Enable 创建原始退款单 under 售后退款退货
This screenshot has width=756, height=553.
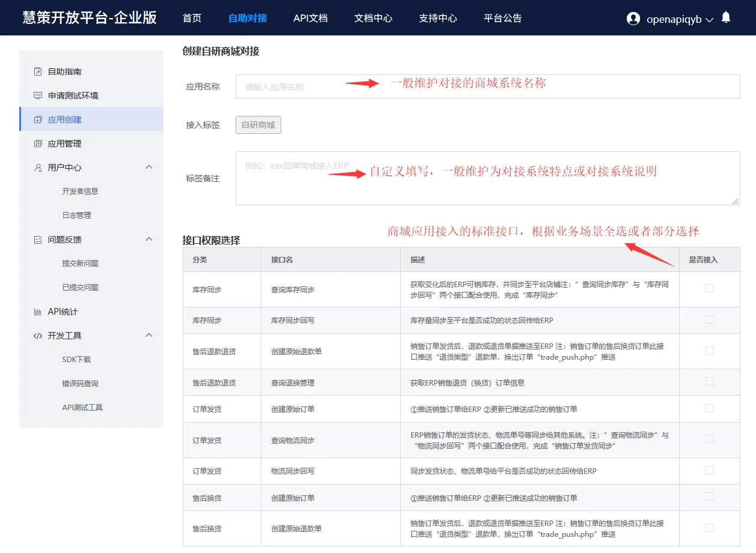click(x=710, y=350)
